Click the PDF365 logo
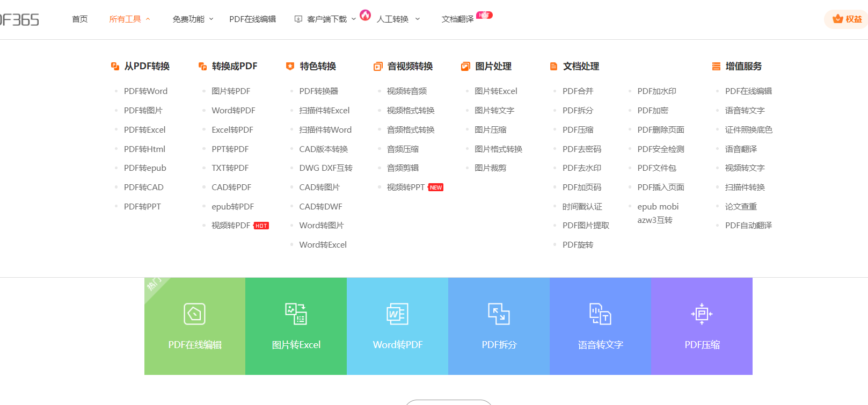Image resolution: width=868 pixels, height=405 pixels. tap(19, 20)
